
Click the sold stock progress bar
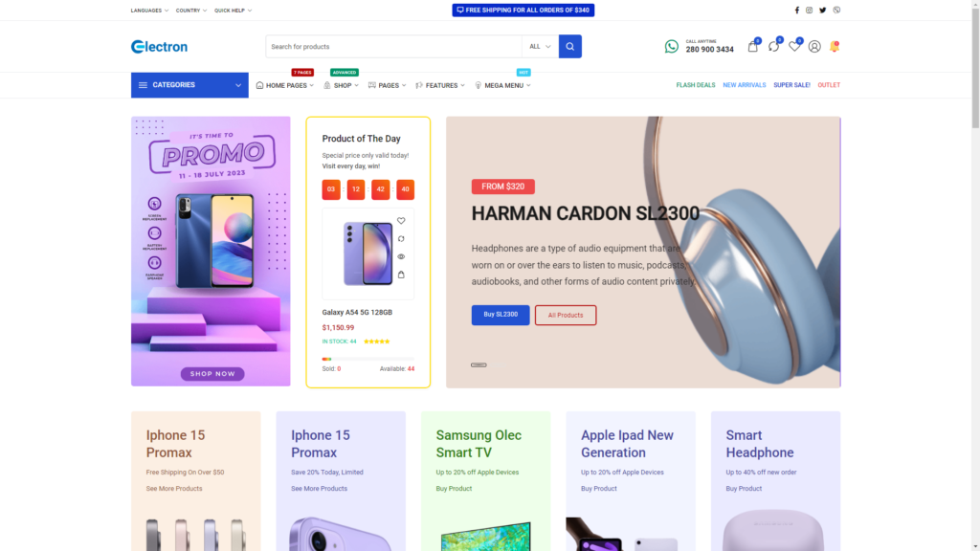(x=368, y=360)
